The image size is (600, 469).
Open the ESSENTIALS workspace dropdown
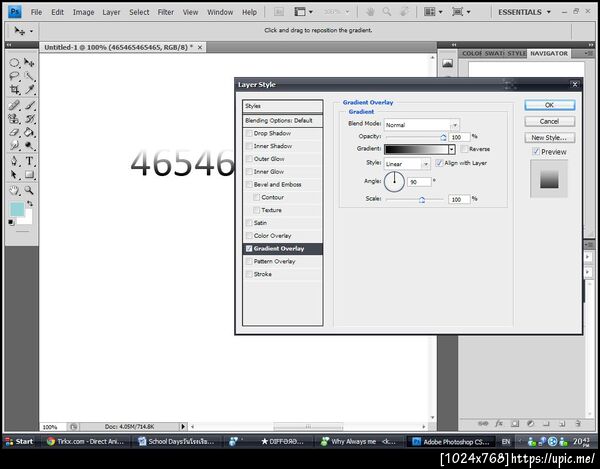click(x=524, y=12)
